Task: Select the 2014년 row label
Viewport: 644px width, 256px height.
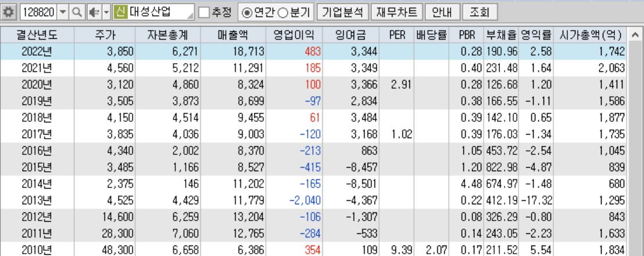Action: [37, 183]
